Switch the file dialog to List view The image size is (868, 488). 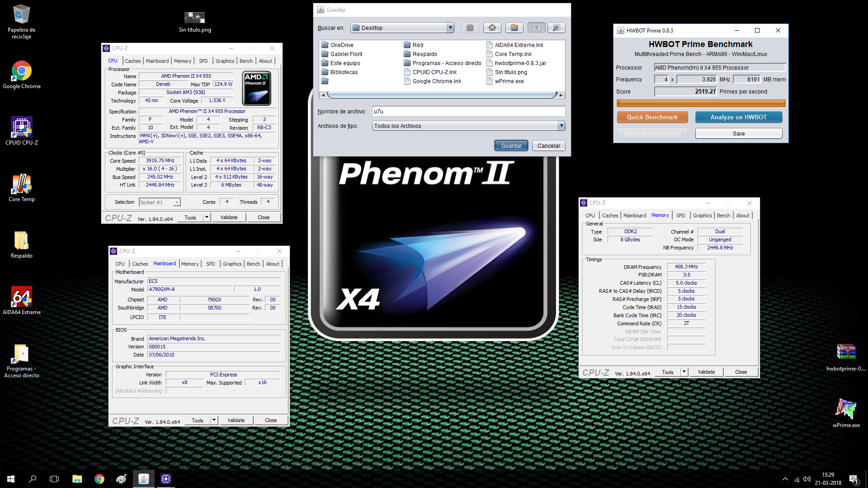536,28
